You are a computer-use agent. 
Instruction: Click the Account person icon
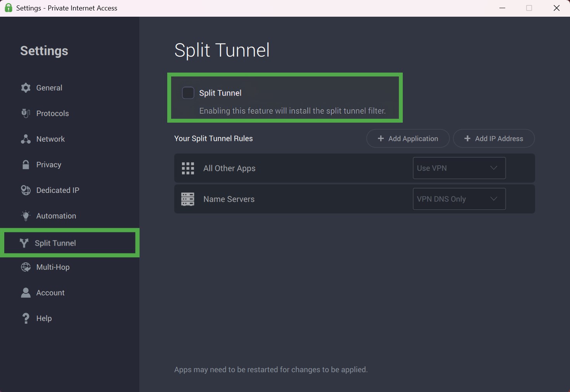(x=26, y=293)
